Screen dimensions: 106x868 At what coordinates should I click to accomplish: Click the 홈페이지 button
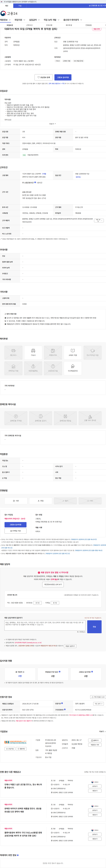95,740
